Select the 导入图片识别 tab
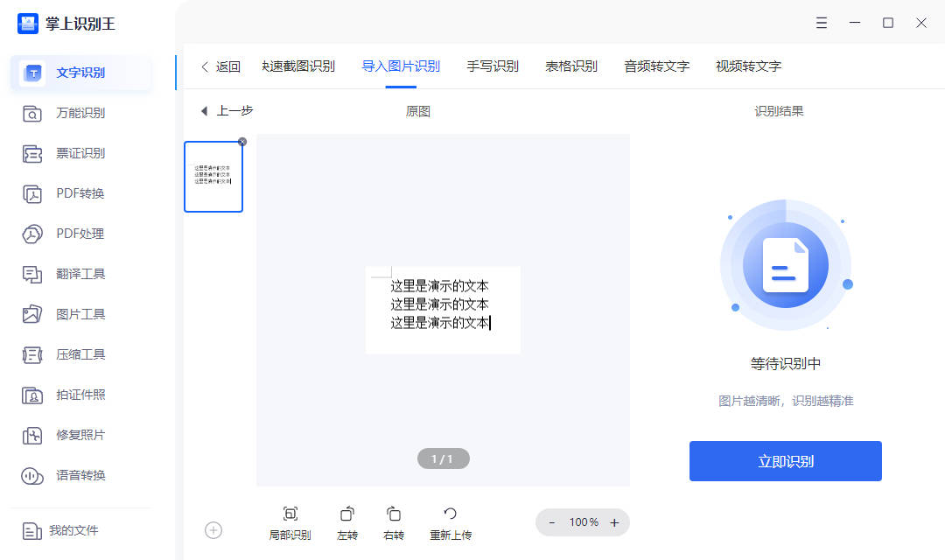This screenshot has width=945, height=560. click(401, 66)
